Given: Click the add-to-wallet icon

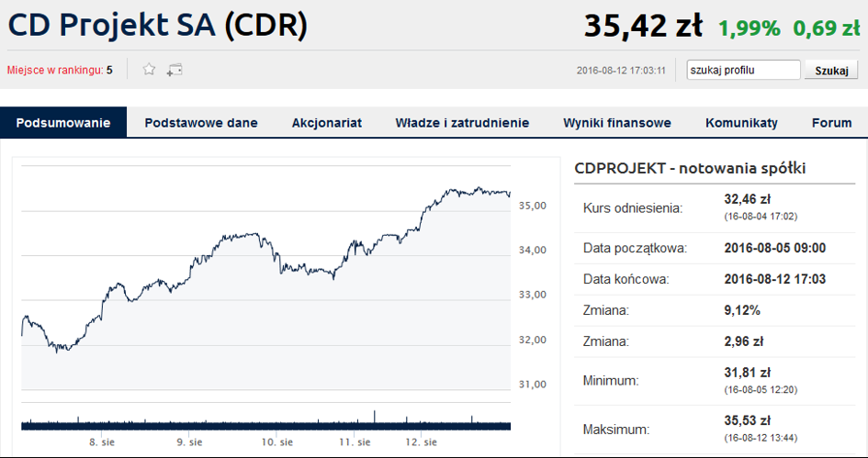Looking at the screenshot, I should (x=175, y=70).
